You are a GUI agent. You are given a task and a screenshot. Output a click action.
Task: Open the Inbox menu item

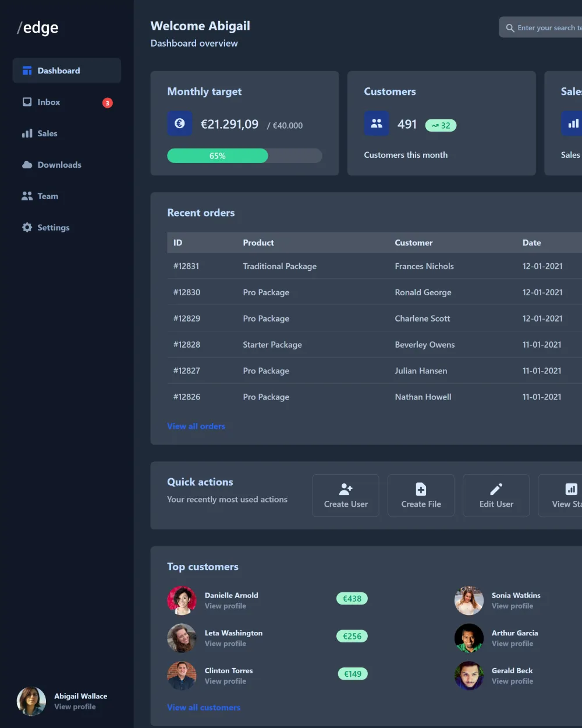tap(67, 102)
